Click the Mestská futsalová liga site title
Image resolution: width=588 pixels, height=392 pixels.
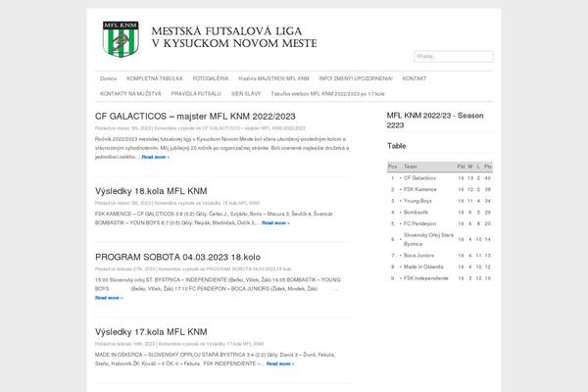click(x=234, y=37)
